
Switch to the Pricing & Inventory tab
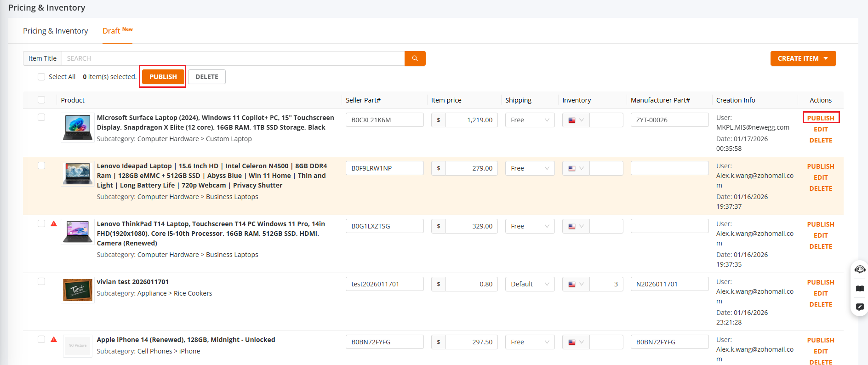pos(55,31)
